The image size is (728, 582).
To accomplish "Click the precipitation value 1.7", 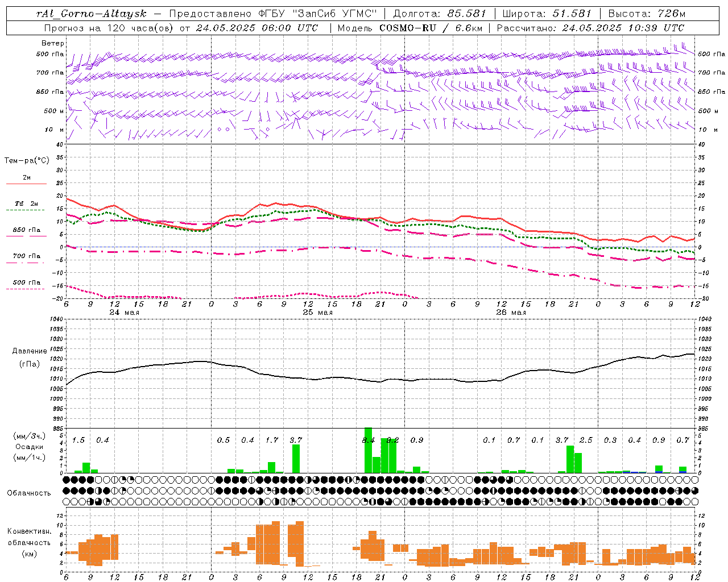I will pos(272,440).
